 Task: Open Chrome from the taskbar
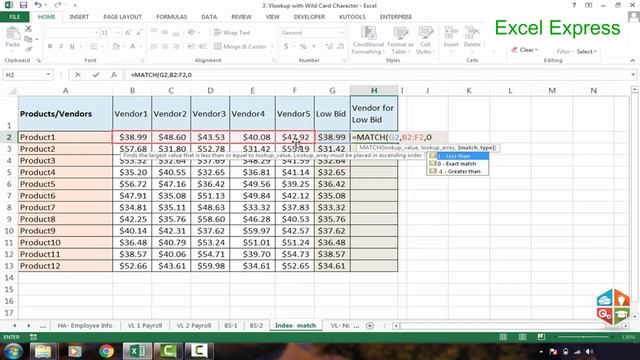point(106,351)
